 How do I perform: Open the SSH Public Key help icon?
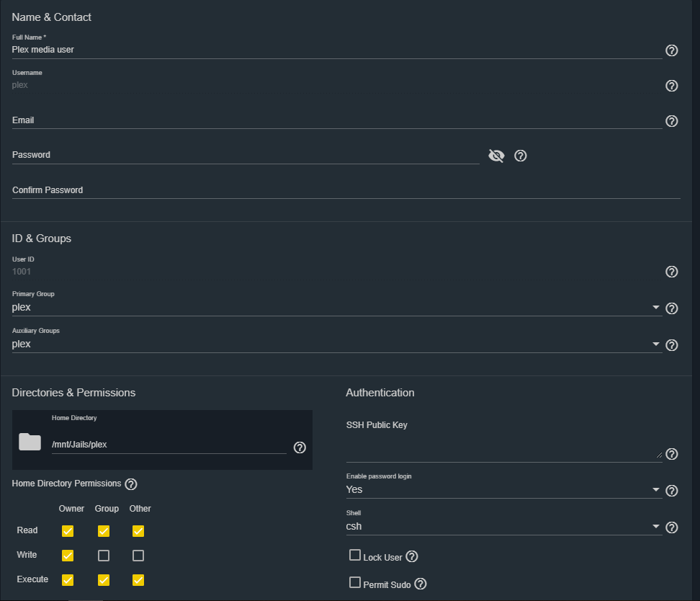671,454
